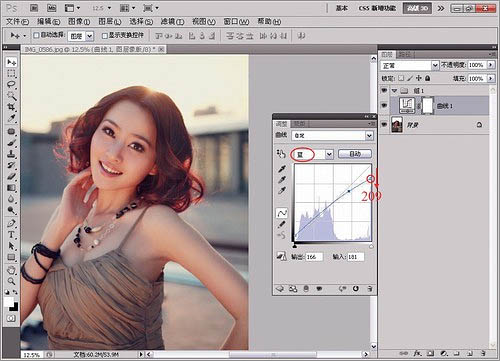Launch Mini Bridge from the application bar

pyautogui.click(x=51, y=8)
